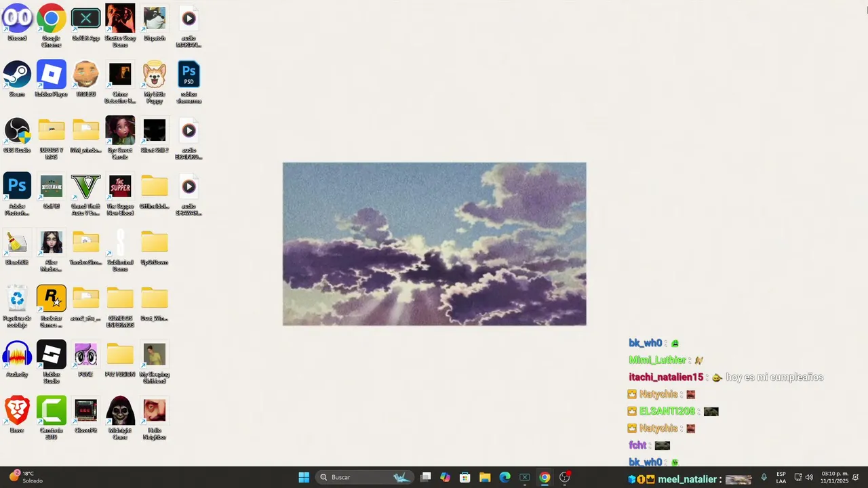Select the Roblox Player shortcut
The height and width of the screenshot is (488, 868).
tap(52, 79)
